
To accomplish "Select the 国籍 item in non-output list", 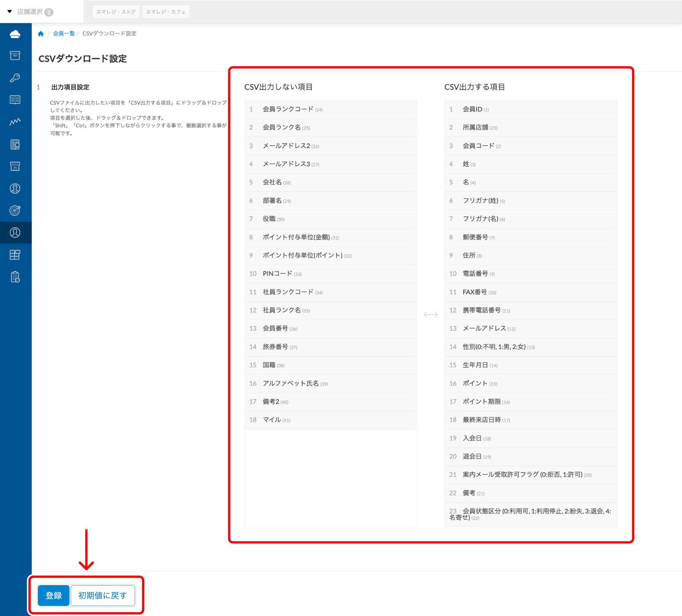I will [x=269, y=365].
